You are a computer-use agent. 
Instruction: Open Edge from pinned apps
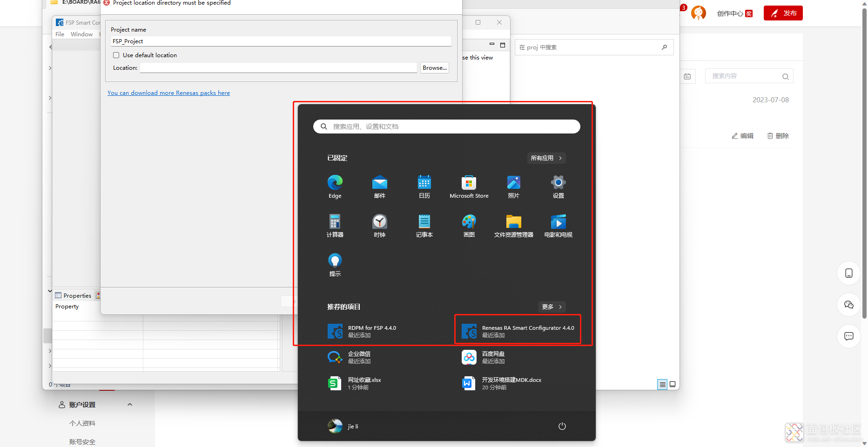335,187
